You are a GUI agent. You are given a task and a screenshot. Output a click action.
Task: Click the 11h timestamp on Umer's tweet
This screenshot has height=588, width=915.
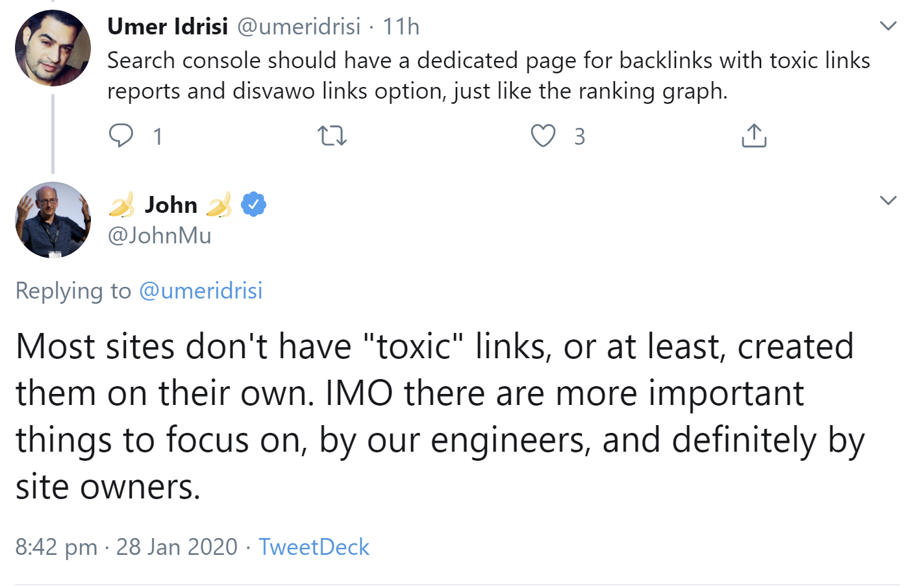[x=401, y=27]
